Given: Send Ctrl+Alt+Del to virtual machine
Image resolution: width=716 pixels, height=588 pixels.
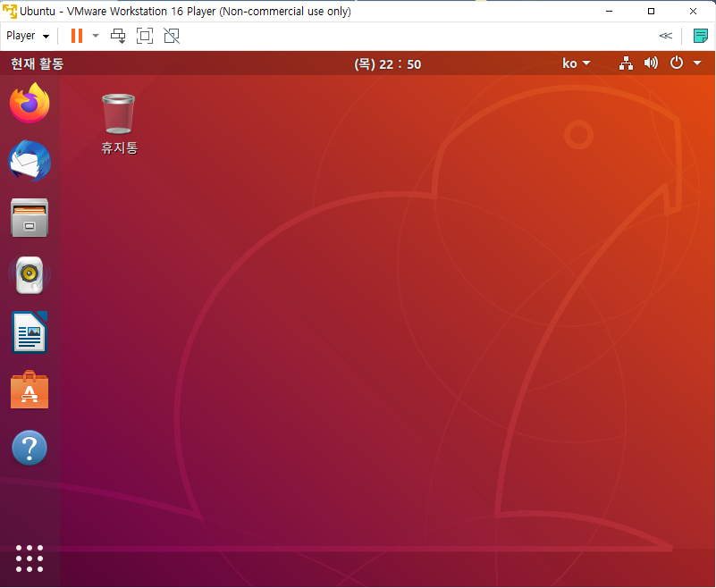Looking at the screenshot, I should [x=118, y=36].
